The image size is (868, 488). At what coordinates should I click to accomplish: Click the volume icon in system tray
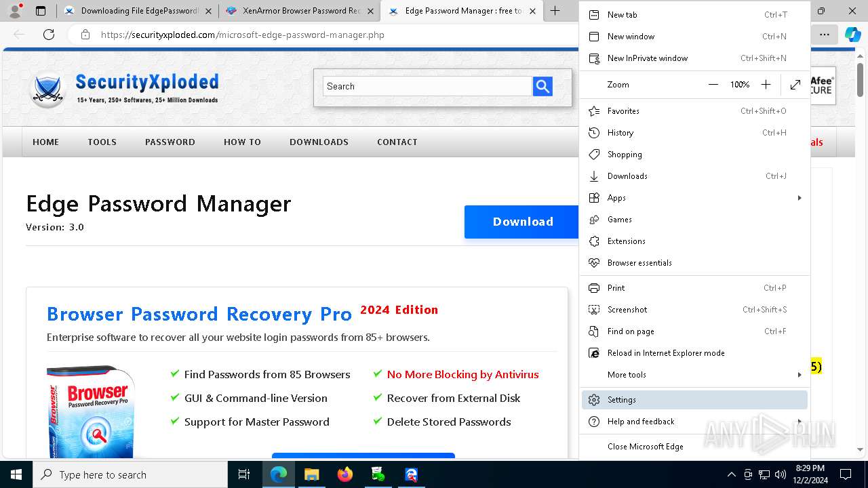[780, 474]
